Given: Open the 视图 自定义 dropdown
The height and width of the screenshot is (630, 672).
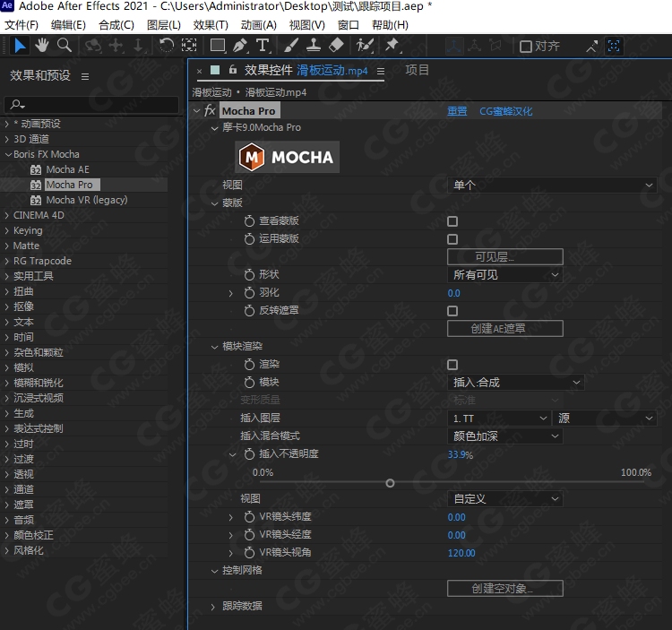Looking at the screenshot, I should [504, 499].
